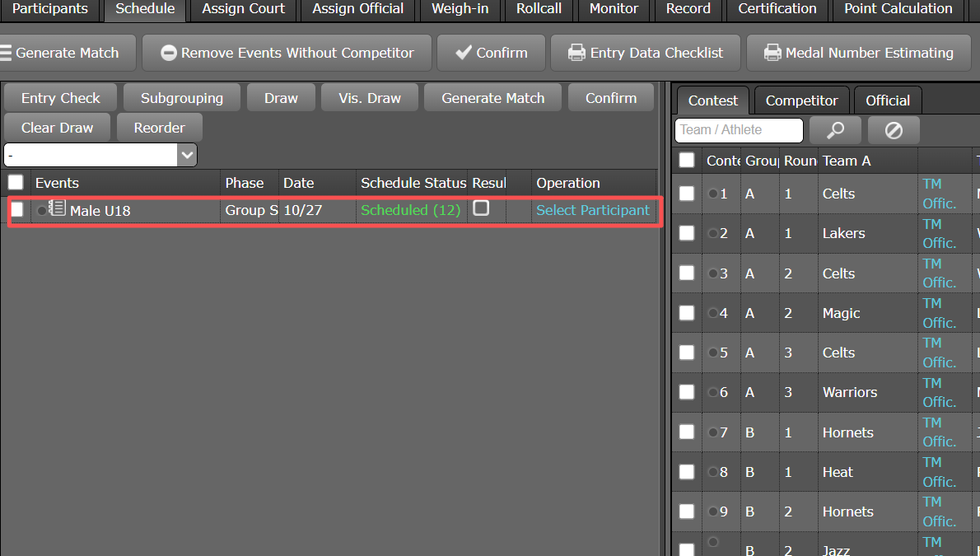This screenshot has width=980, height=556.
Task: Click TM Offic. link for Celts contest 1
Action: coord(939,194)
